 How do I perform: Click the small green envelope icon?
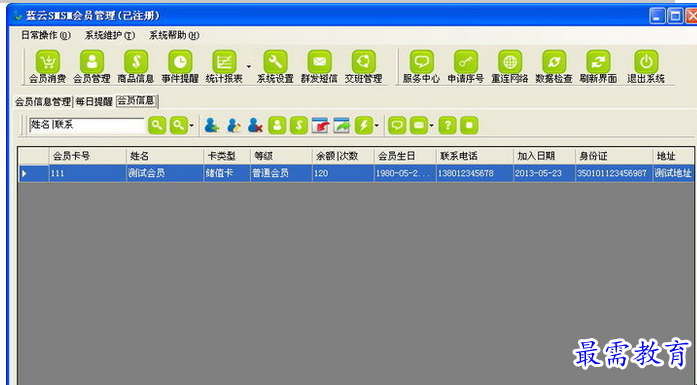click(419, 125)
